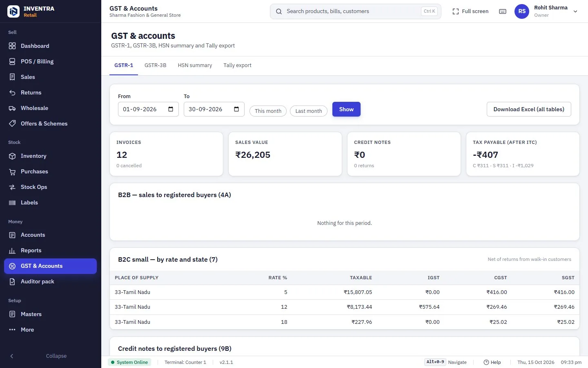Image resolution: width=588 pixels, height=368 pixels.
Task: Click the search magnifier icon
Action: tap(279, 11)
